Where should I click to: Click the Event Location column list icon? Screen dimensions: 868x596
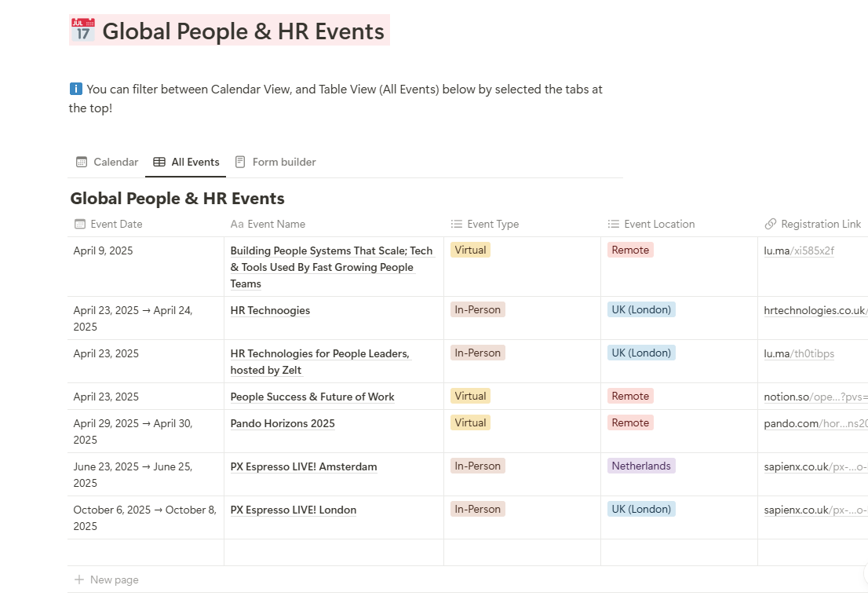614,224
